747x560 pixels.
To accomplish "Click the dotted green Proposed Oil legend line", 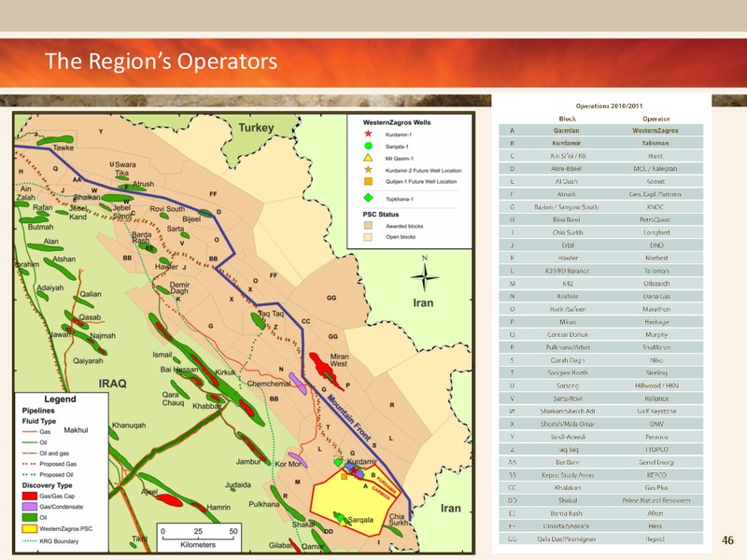I will point(29,474).
